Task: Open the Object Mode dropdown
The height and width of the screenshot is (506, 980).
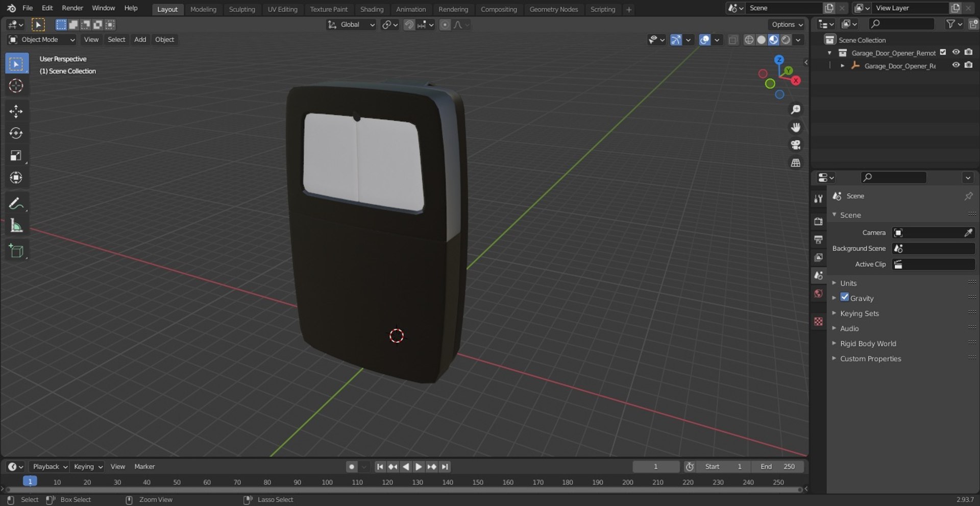Action: tap(42, 40)
